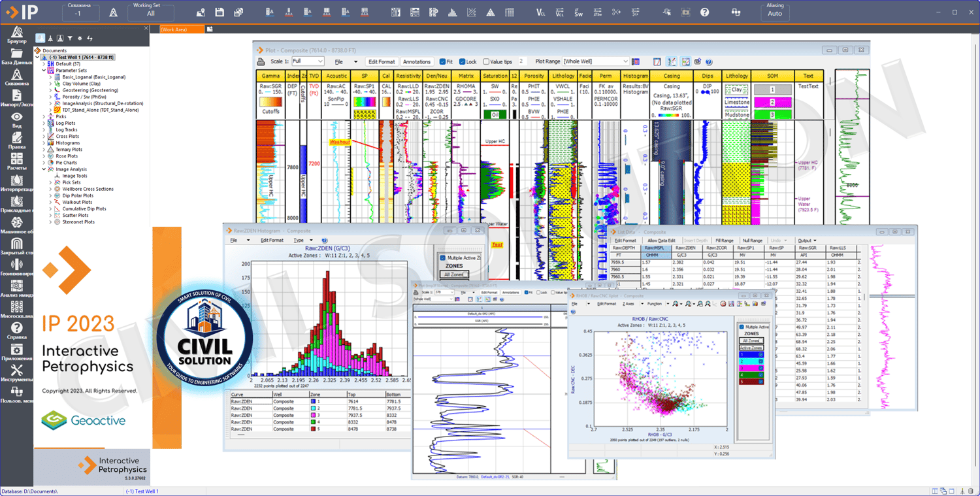Toggle zone 4 checkbox in the Xplot zones list
The width and height of the screenshot is (980, 496).
pos(760,374)
